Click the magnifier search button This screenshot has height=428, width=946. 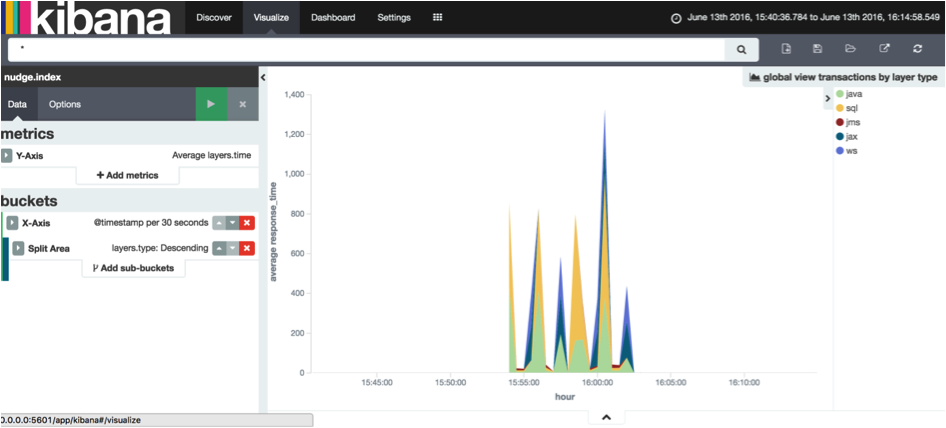(741, 50)
